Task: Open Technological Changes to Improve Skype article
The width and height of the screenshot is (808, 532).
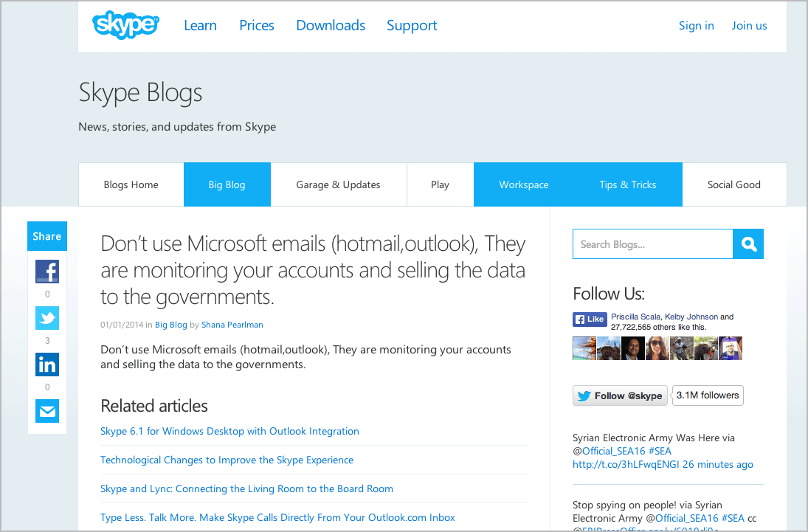Action: 227,460
